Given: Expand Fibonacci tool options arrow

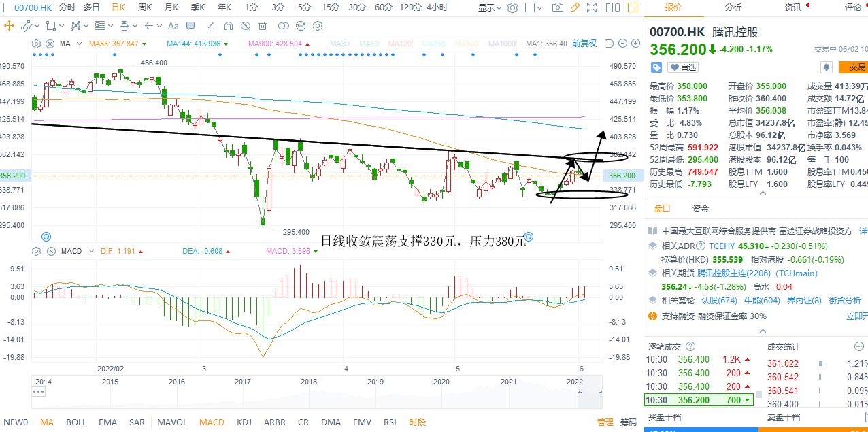Looking at the screenshot, I should point(111,26).
